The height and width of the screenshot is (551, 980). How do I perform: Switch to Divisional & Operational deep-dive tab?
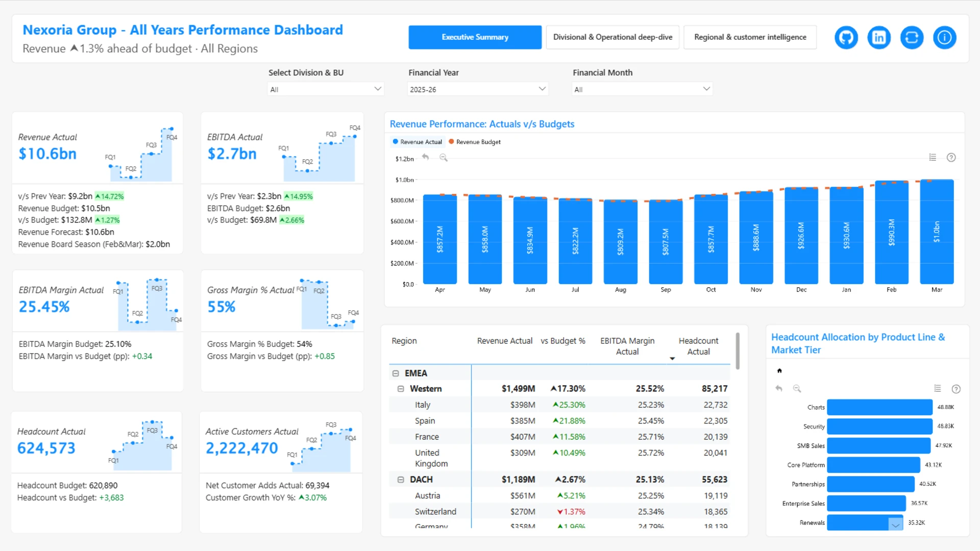[x=612, y=37]
